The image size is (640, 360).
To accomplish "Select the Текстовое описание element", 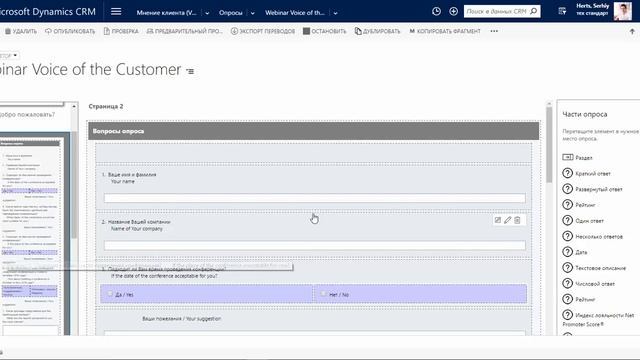I will pos(594,268).
